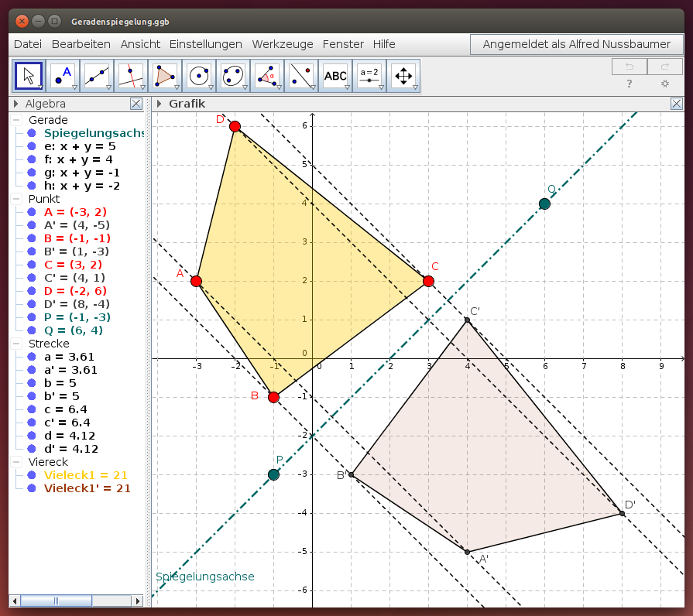
Task: Click the Algebra horizontal scrollbar thumb
Action: pyautogui.click(x=56, y=601)
